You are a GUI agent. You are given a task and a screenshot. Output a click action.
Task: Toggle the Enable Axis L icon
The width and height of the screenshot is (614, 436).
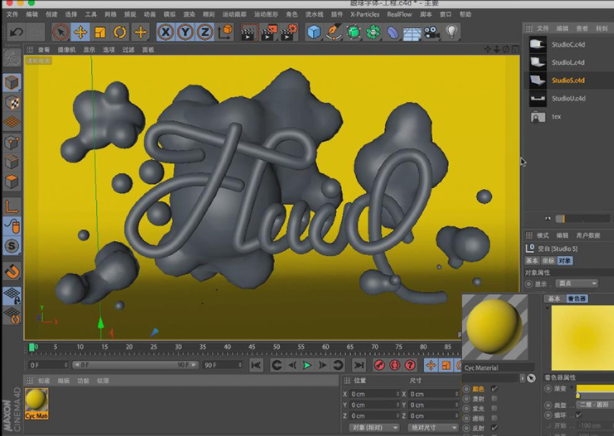pos(12,206)
